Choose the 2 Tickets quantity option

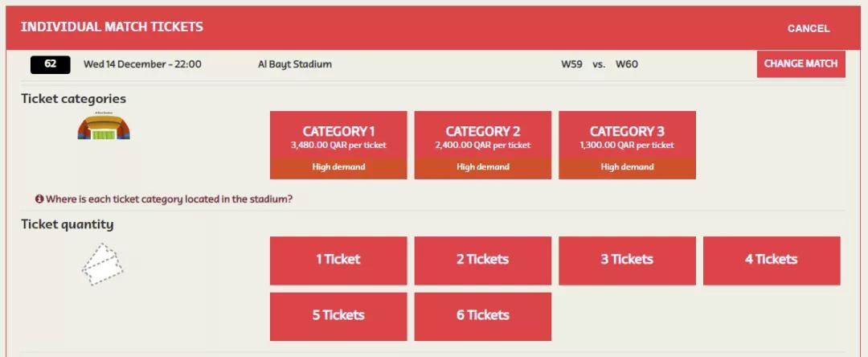tap(482, 260)
